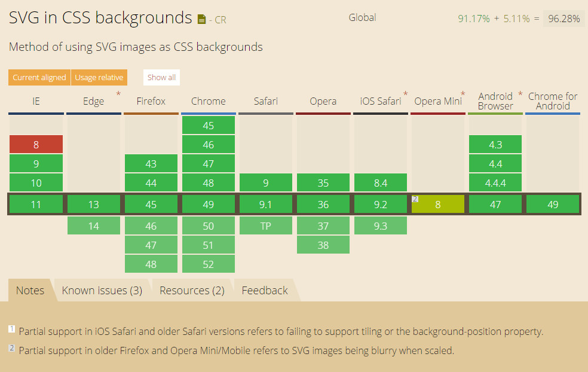This screenshot has height=372, width=588.
Task: Click the asterisk next to Edge heading
Action: (118, 94)
